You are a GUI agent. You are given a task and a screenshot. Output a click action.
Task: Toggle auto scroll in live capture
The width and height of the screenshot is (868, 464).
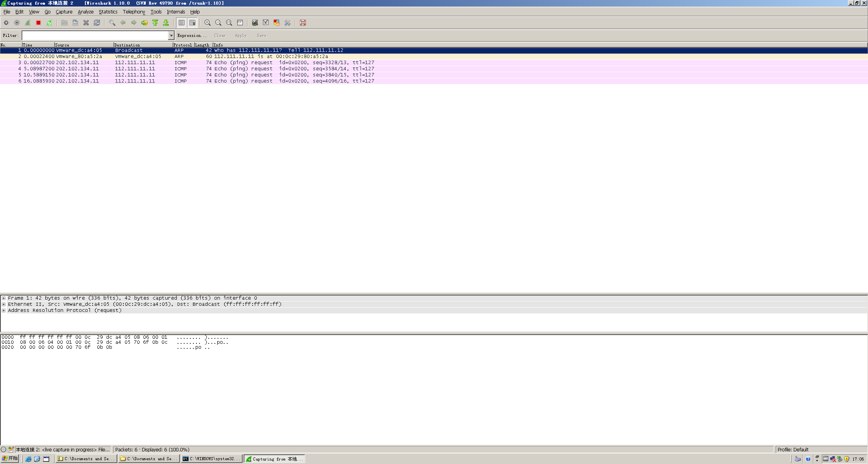192,23
